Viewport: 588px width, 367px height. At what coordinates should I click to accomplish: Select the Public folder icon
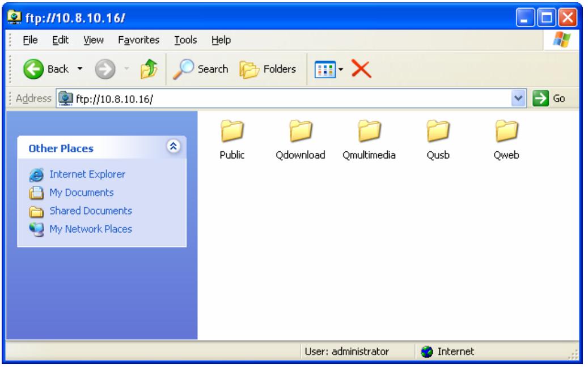[x=232, y=131]
